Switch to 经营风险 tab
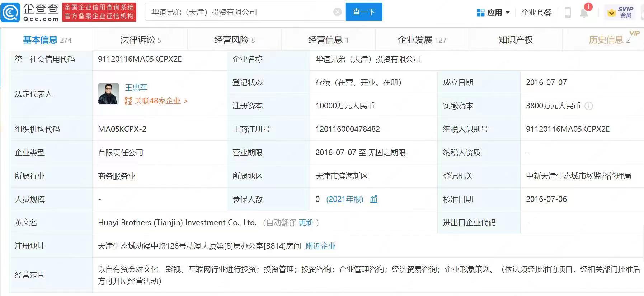Image resolution: width=644 pixels, height=296 pixels. tap(234, 40)
